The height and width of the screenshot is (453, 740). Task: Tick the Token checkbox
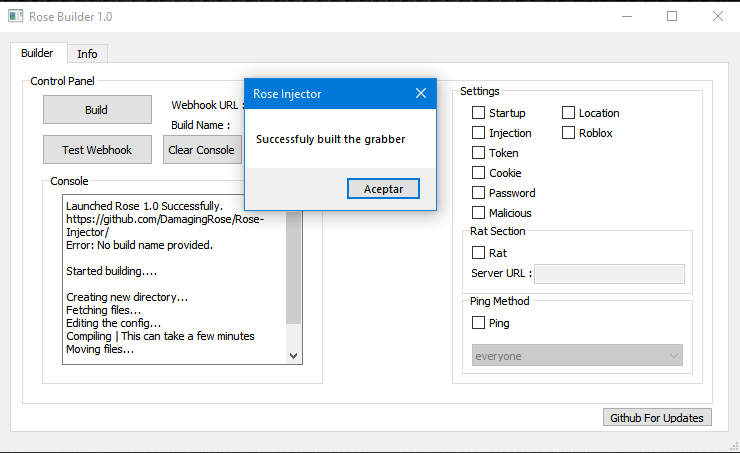click(x=479, y=153)
